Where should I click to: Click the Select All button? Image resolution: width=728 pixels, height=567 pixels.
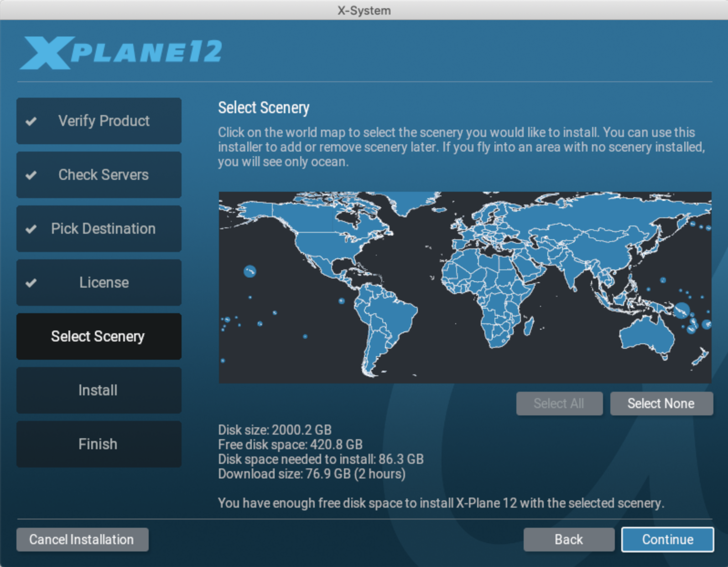tap(559, 404)
